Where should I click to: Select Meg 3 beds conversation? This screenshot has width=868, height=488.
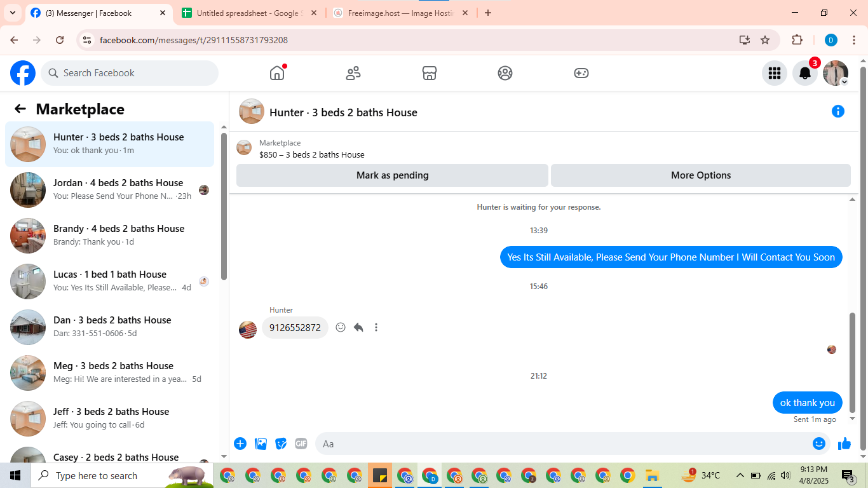[x=110, y=373]
